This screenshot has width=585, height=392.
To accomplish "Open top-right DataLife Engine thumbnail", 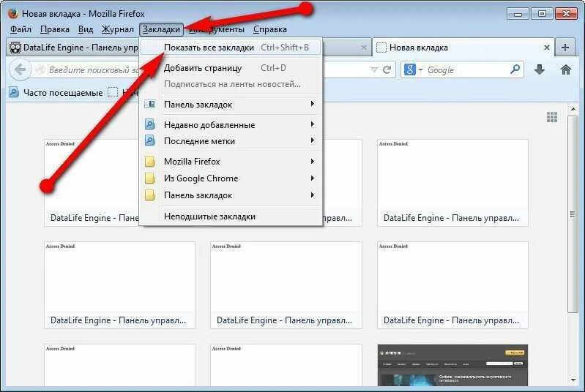I will [x=452, y=183].
